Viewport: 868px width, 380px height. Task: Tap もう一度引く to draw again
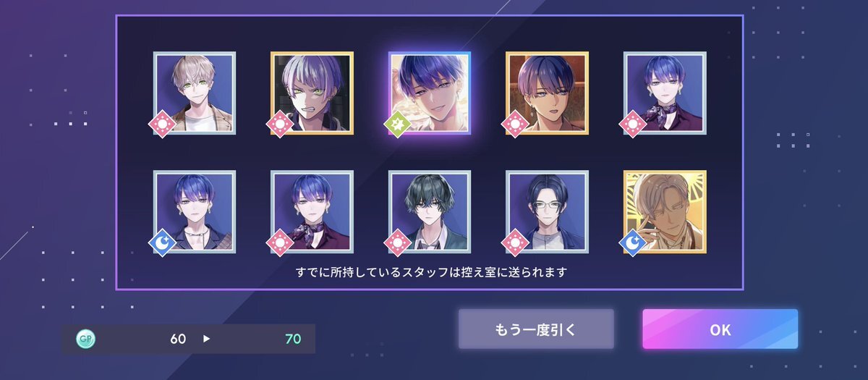(x=536, y=329)
